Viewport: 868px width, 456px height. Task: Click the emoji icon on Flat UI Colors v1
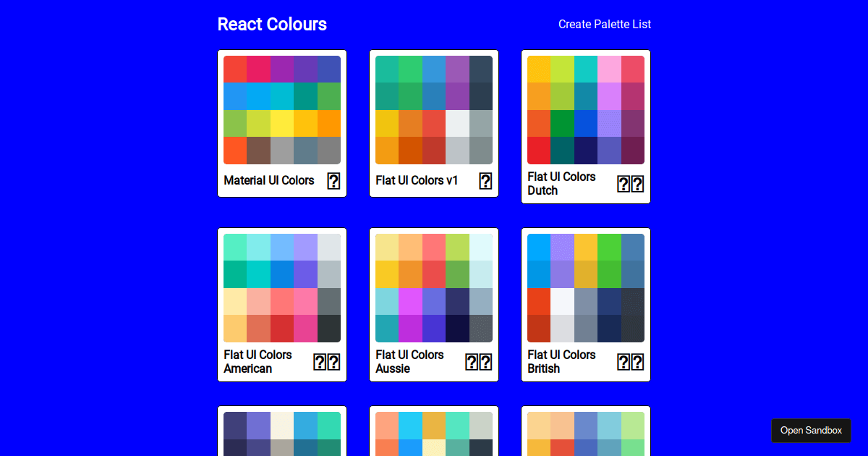pyautogui.click(x=485, y=181)
